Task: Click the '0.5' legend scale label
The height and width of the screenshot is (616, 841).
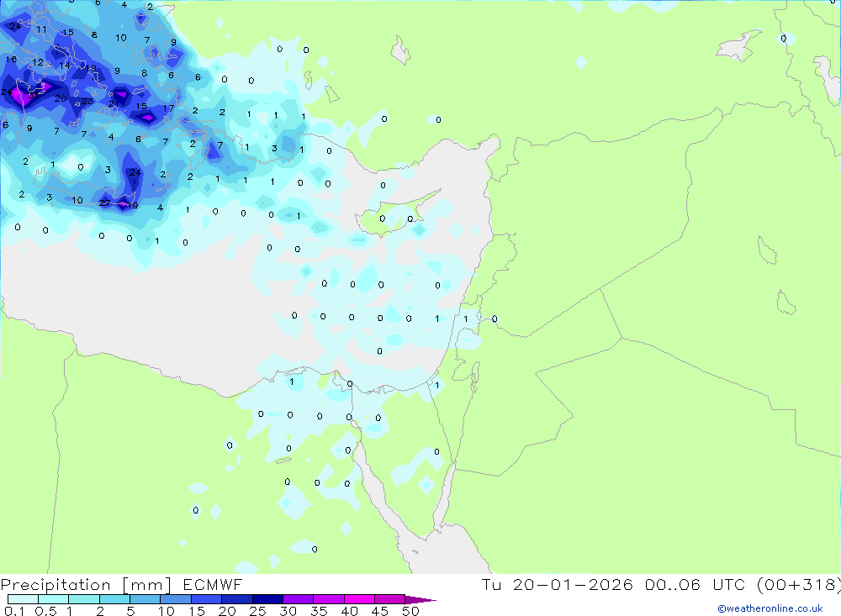Action: [45, 611]
